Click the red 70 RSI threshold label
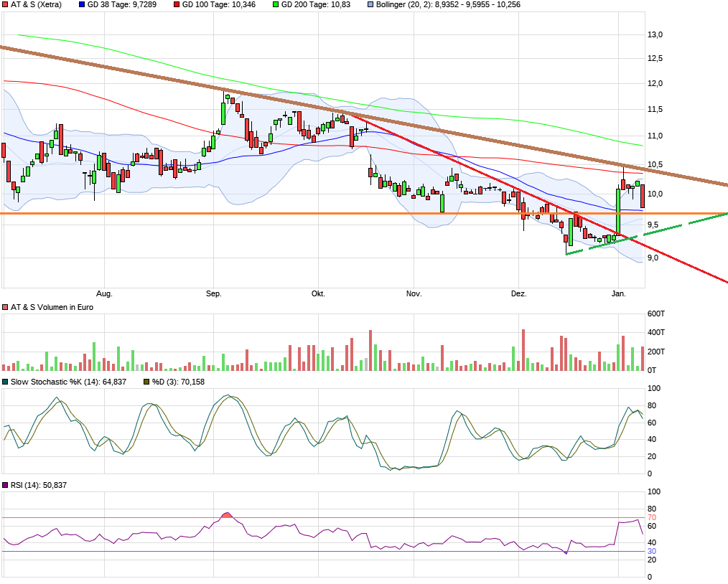This screenshot has width=728, height=584. [x=651, y=518]
